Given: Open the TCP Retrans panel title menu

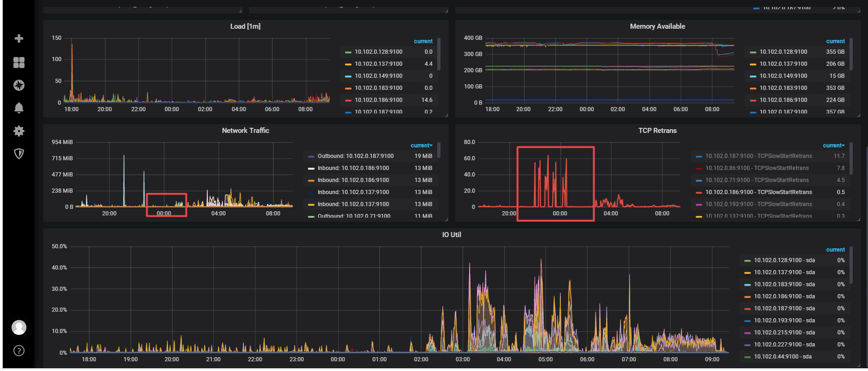Looking at the screenshot, I should pos(657,131).
